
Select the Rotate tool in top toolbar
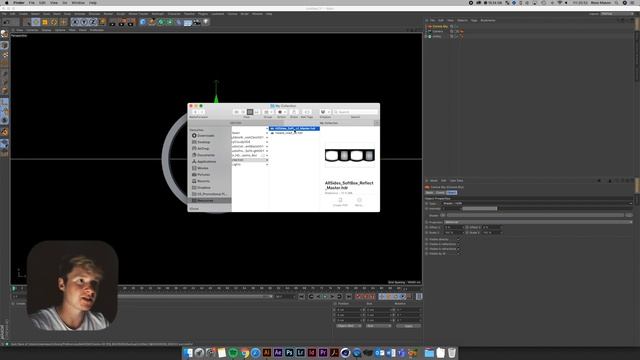(x=54, y=22)
